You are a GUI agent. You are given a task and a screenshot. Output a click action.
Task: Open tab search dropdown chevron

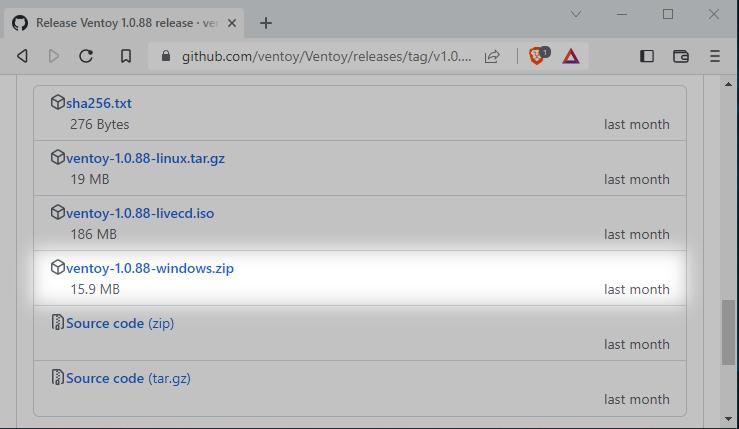click(576, 14)
